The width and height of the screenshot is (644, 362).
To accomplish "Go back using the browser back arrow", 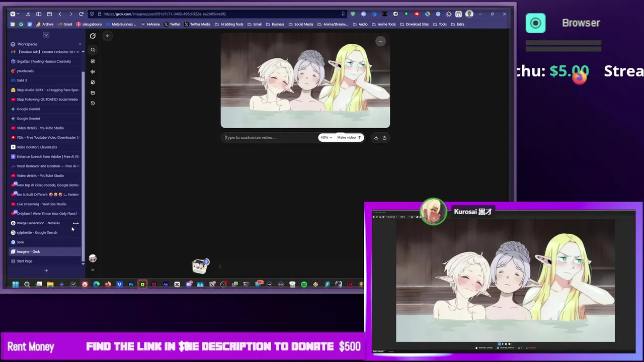I will point(60,14).
